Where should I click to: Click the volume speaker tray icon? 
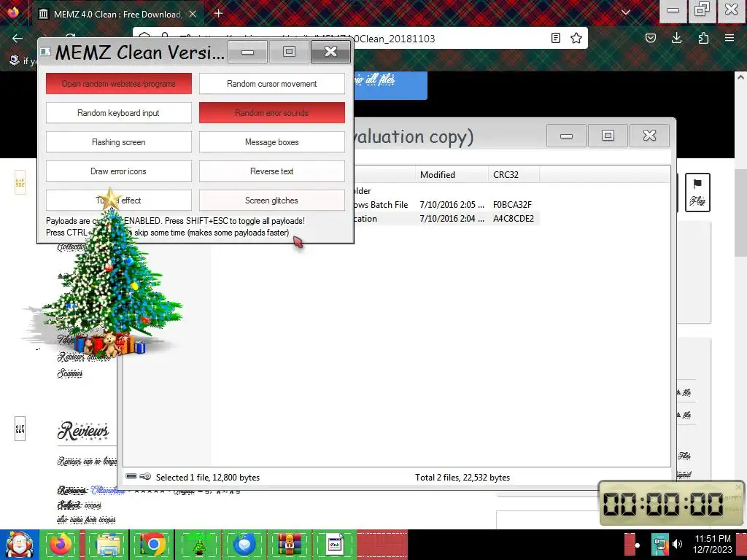tap(677, 544)
